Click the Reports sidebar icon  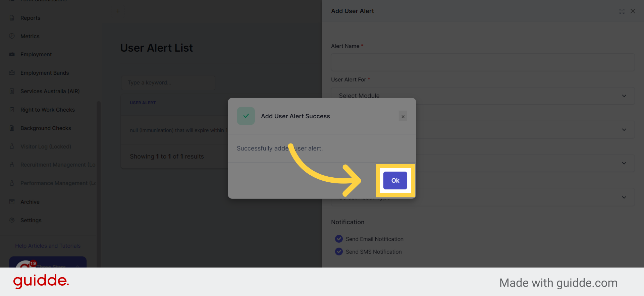12,18
